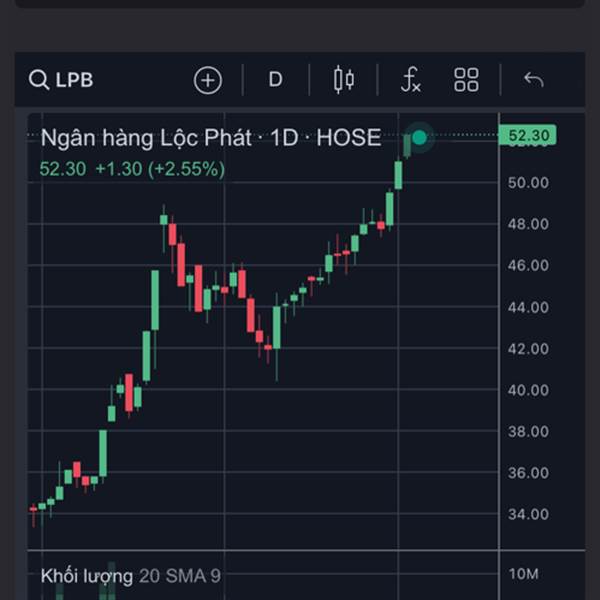Click the 52.30 price under the title
Viewport: 600px width, 600px height.
pyautogui.click(x=63, y=169)
